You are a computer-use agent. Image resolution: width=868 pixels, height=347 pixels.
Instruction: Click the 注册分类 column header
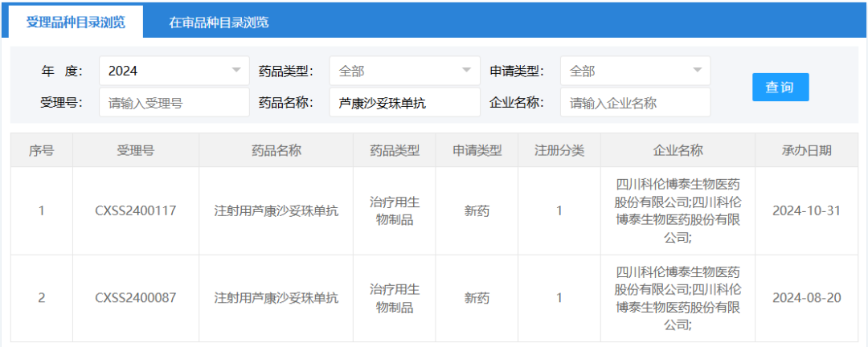tap(559, 150)
